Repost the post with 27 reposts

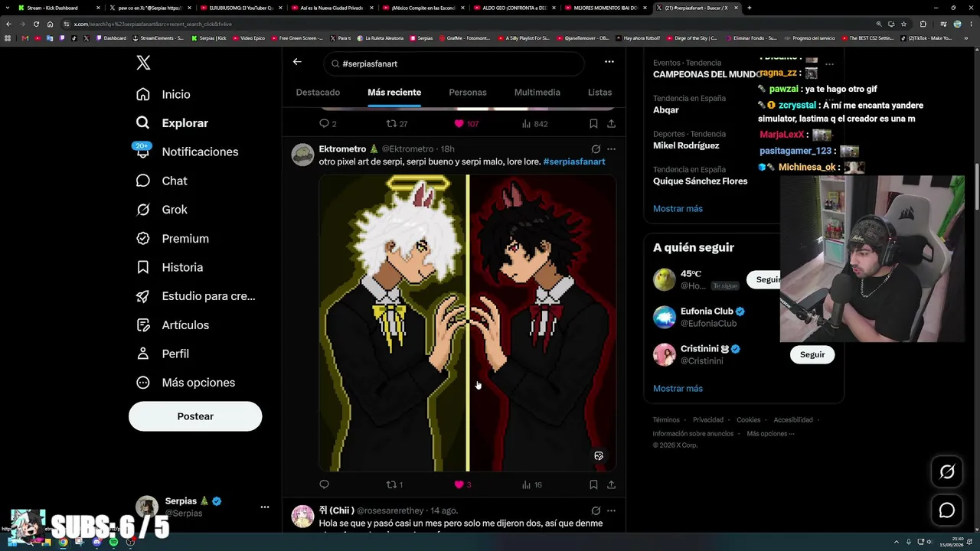[397, 123]
